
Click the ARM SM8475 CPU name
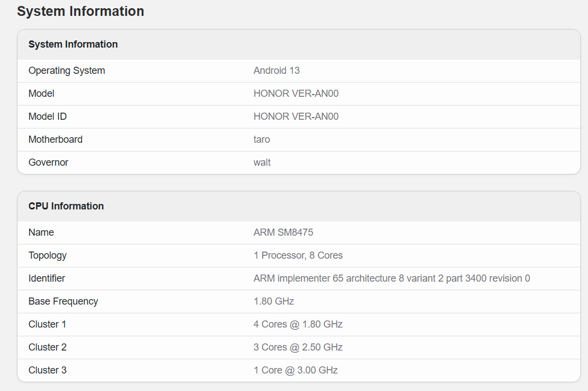coord(283,232)
